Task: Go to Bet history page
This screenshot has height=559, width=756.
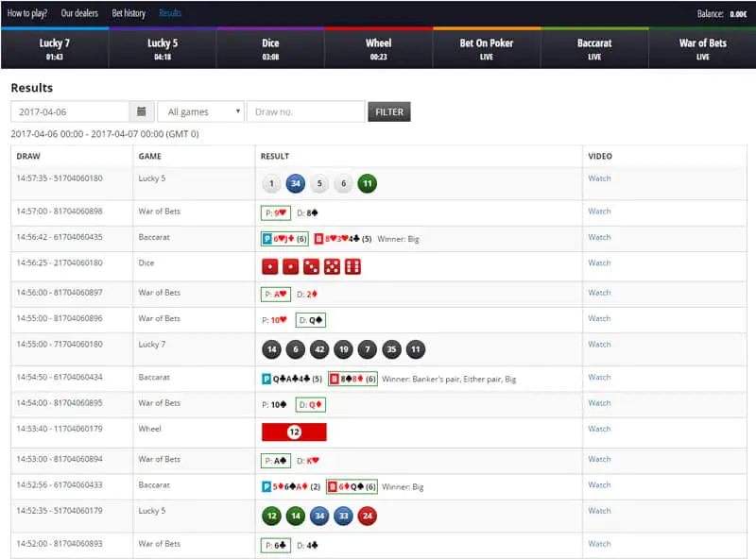Action: 129,13
